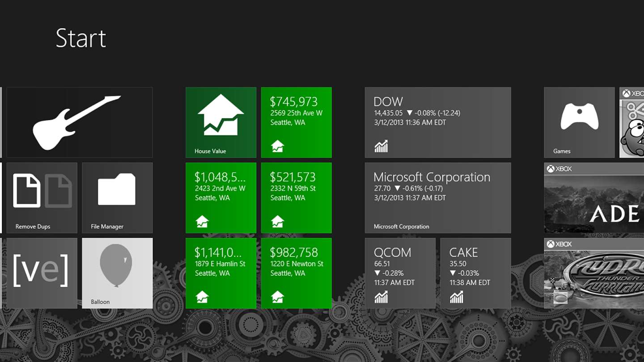This screenshot has width=644, height=362.
Task: Click CAKE price 35.50
Action: pyautogui.click(x=458, y=264)
